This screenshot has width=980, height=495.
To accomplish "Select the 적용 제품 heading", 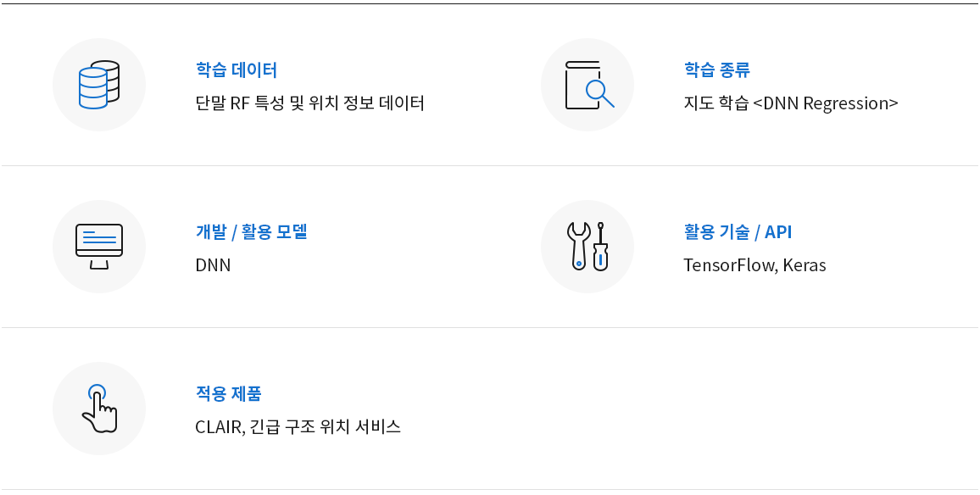I will pos(228,394).
